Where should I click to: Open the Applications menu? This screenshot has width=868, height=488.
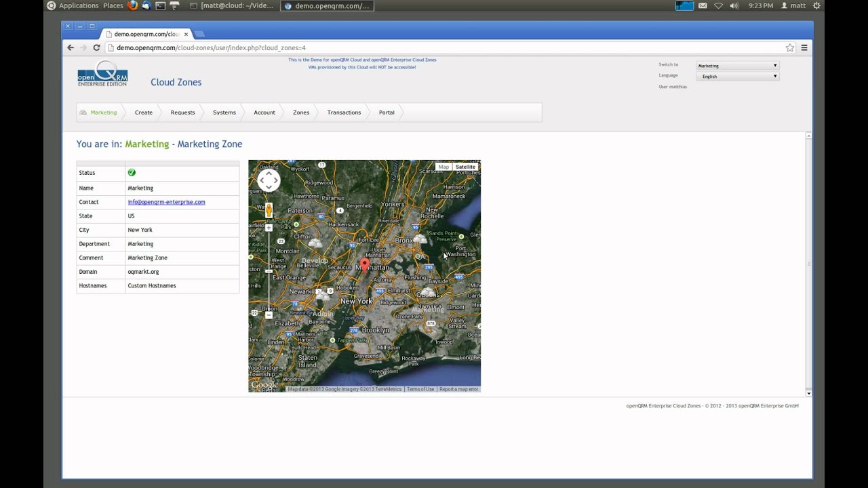(x=73, y=5)
